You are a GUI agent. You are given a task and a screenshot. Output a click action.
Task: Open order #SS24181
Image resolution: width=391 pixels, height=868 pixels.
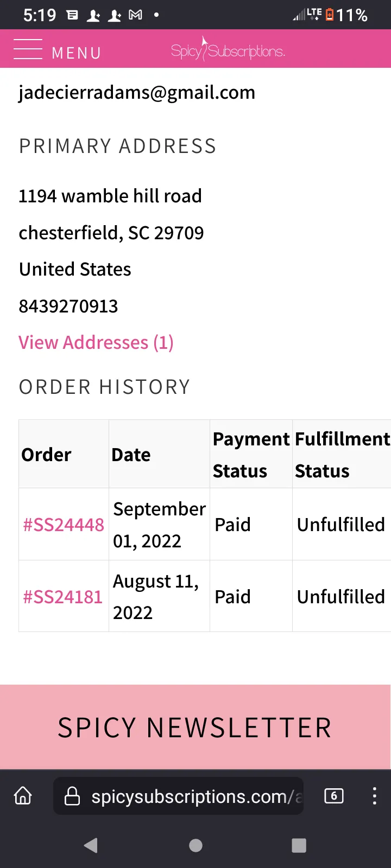[63, 597]
